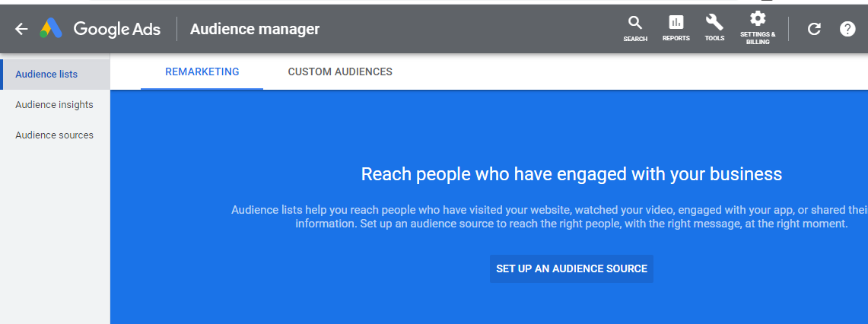Switch to the Remarketing tab
Viewport: 868px width, 324px height.
coord(202,72)
